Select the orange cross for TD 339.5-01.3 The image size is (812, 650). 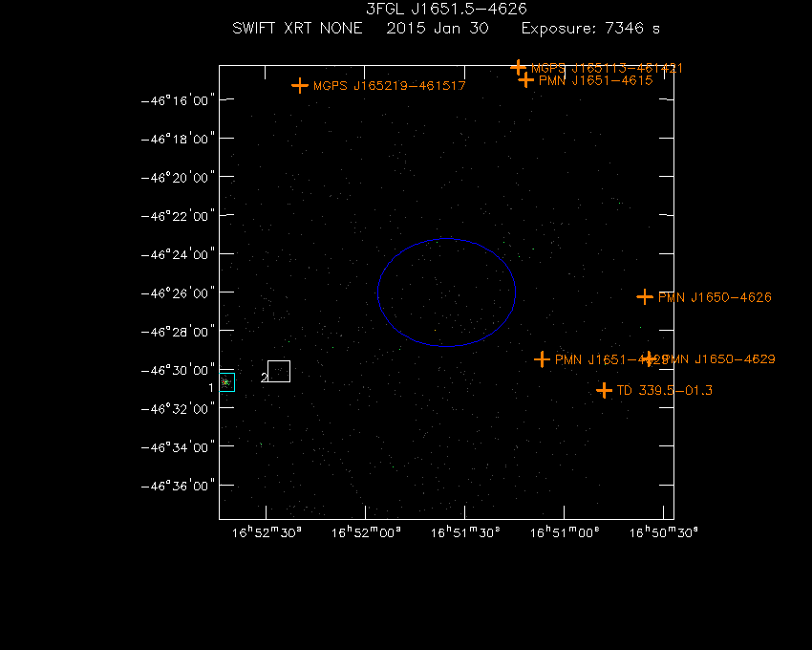pos(604,390)
